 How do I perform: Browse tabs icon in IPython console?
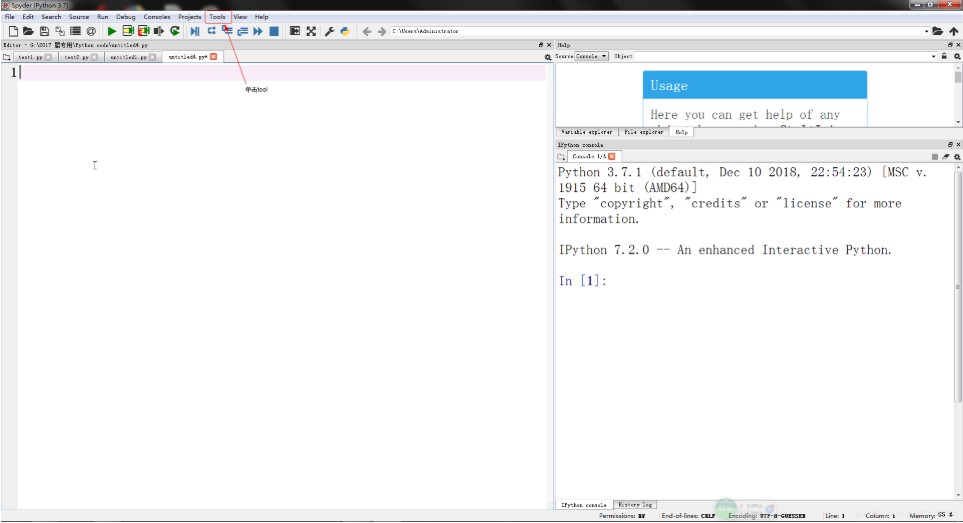click(x=561, y=157)
